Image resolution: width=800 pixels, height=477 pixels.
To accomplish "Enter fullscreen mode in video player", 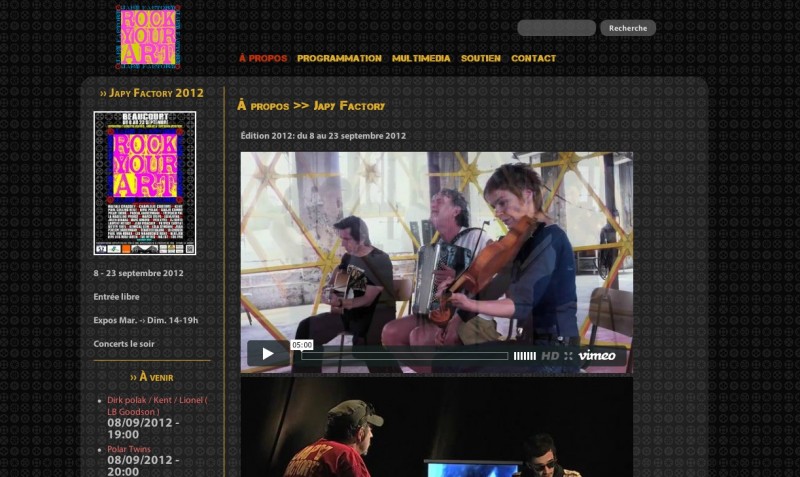I will coord(568,356).
